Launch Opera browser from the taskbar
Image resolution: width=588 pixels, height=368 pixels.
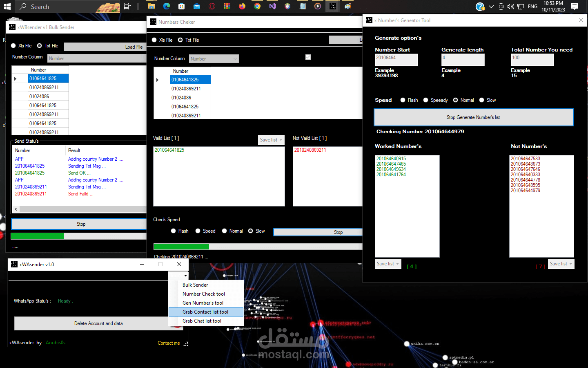tap(212, 6)
